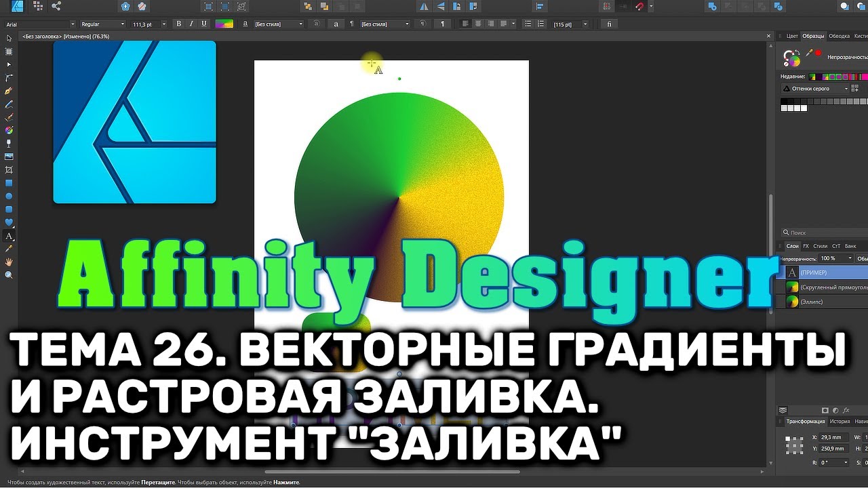Image resolution: width=868 pixels, height=488 pixels.
Task: Select the Rounded Rectangle tool
Action: 9,209
